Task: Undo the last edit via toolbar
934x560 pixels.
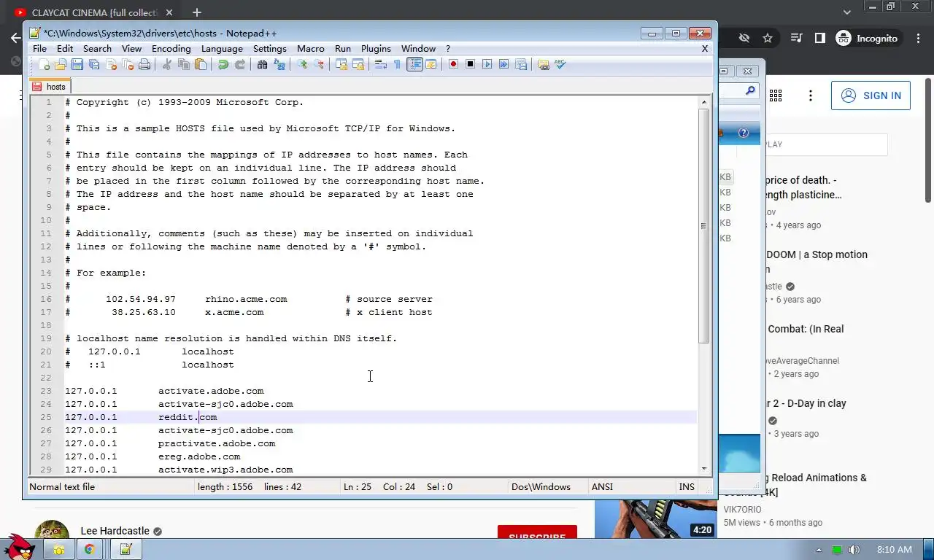Action: [x=223, y=64]
